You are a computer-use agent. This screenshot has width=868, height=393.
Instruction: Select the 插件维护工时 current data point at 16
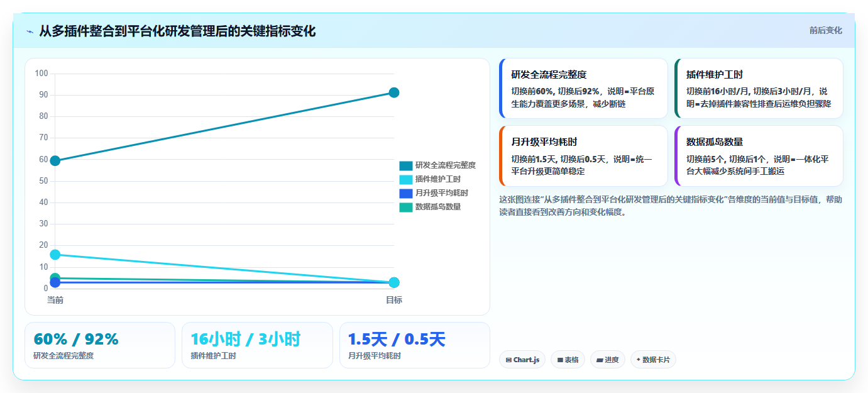[55, 255]
